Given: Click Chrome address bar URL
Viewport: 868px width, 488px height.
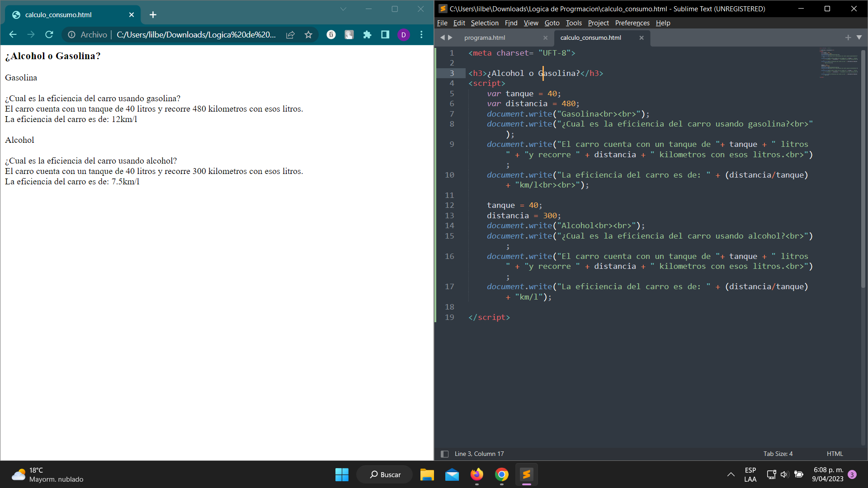Looking at the screenshot, I should click(x=196, y=35).
